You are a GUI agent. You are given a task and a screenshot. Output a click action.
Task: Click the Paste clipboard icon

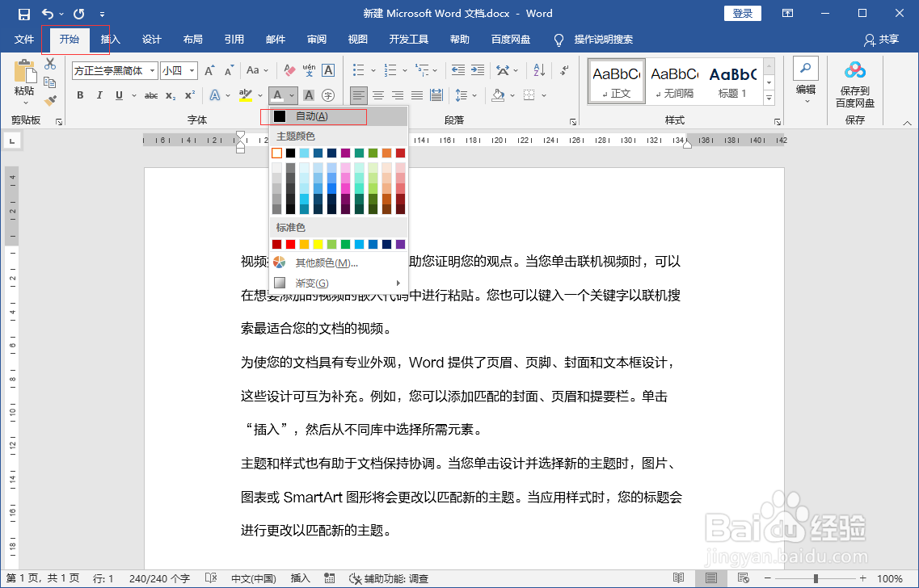[24, 71]
